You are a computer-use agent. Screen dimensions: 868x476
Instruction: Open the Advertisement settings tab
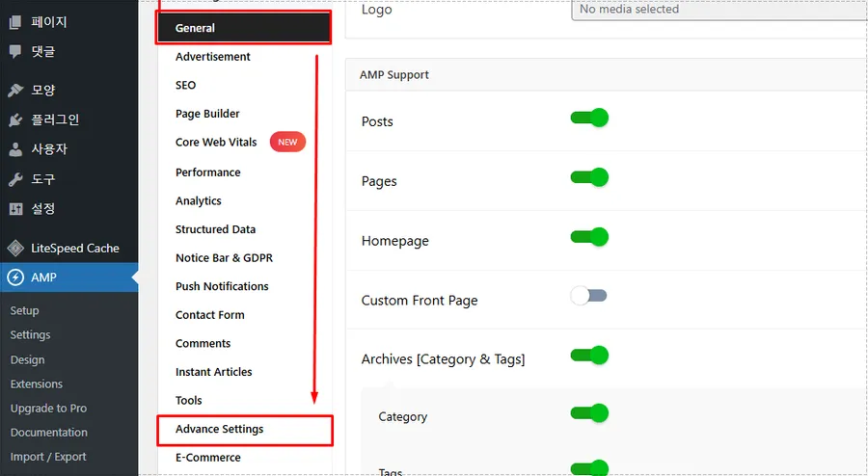point(212,57)
